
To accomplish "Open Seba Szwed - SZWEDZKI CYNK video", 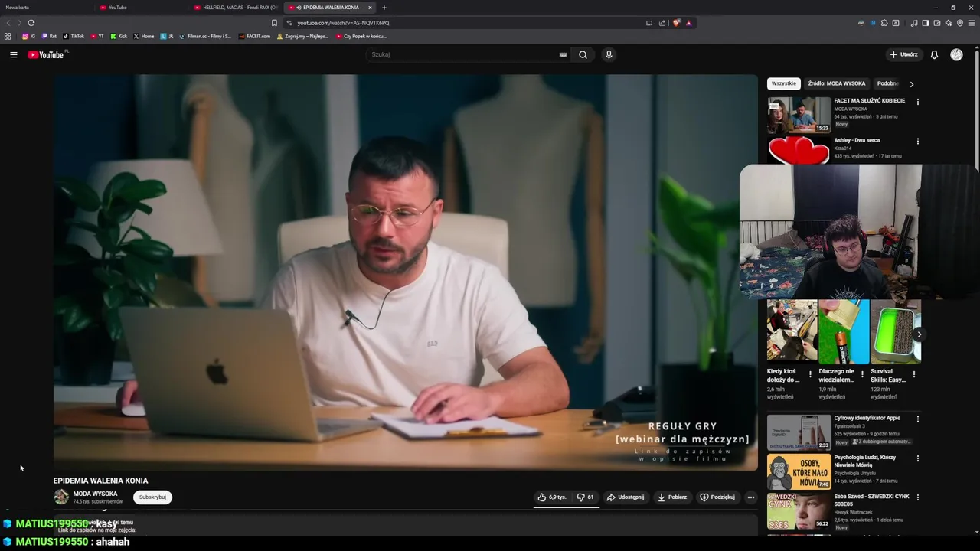I will [871, 500].
